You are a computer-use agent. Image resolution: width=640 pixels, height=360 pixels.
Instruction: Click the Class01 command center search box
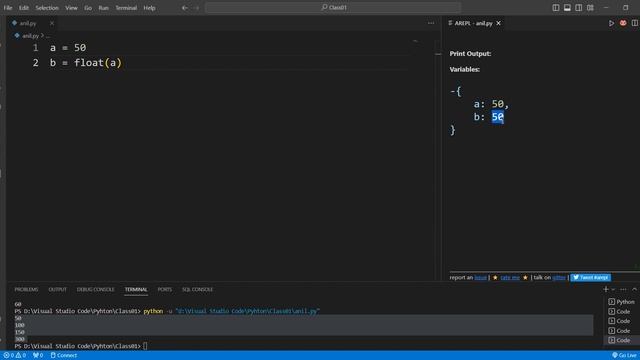(333, 8)
